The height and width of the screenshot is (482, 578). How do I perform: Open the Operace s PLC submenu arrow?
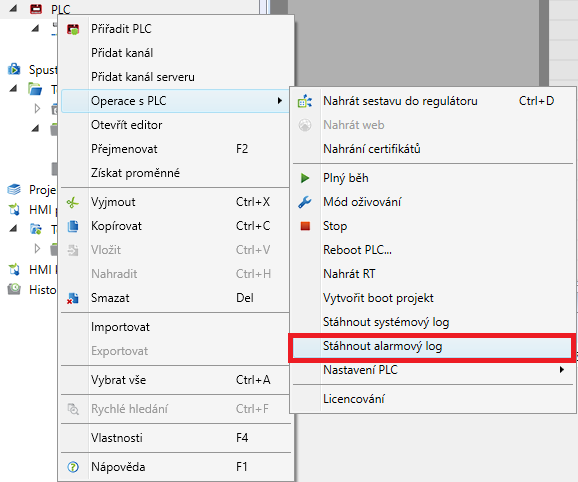pos(280,101)
